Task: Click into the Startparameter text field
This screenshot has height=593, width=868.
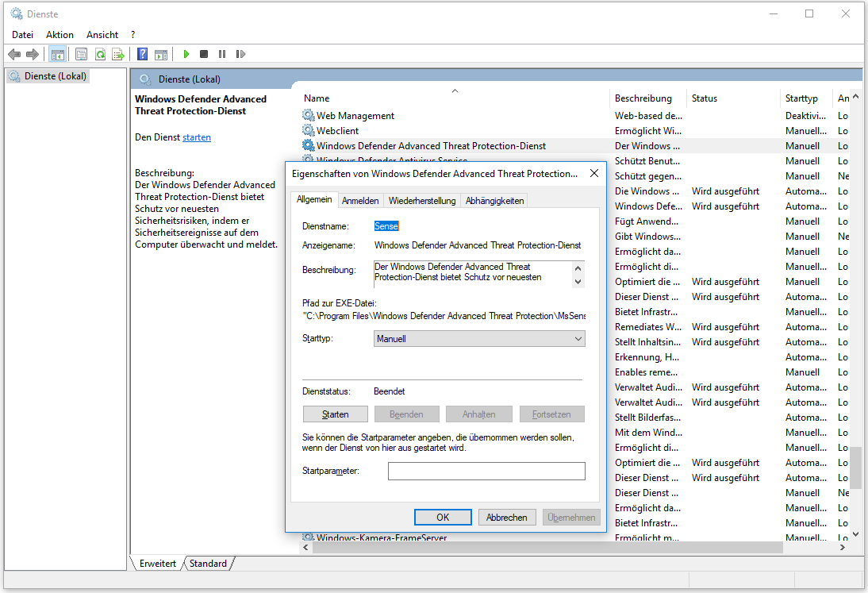Action: tap(486, 472)
